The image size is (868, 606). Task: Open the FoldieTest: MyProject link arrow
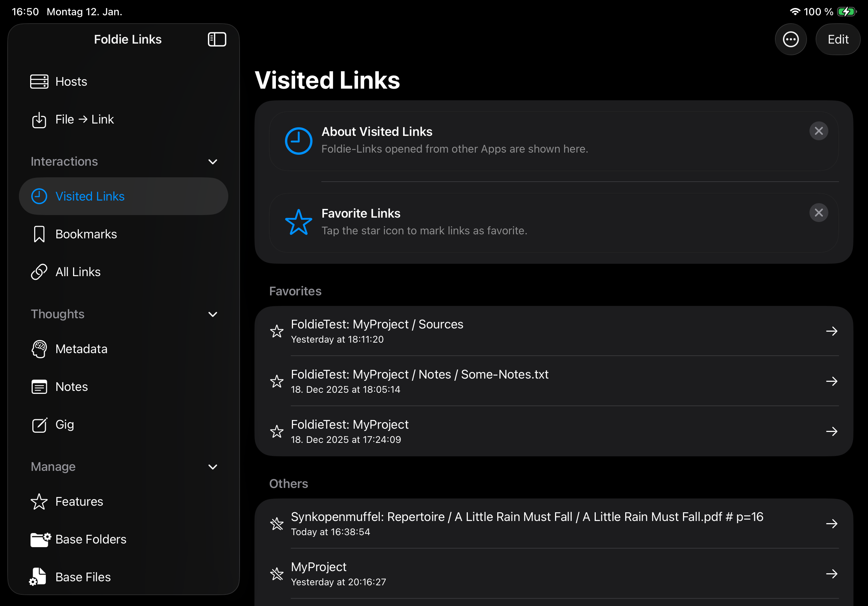[831, 432]
